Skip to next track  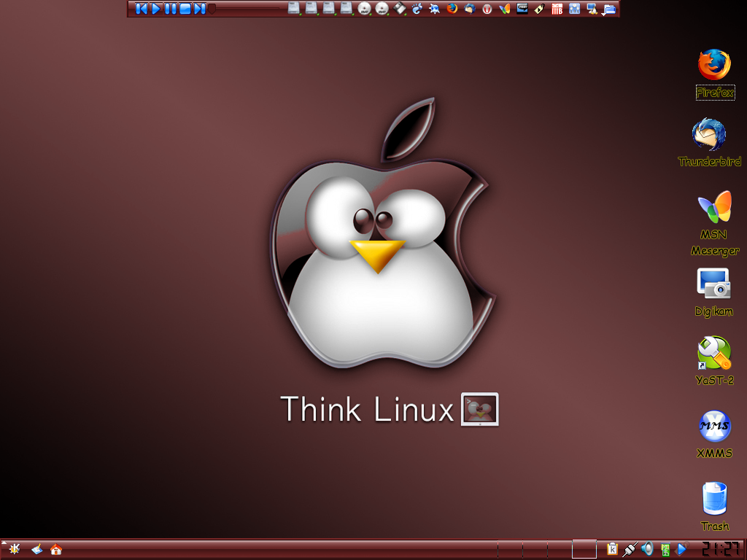(200, 9)
